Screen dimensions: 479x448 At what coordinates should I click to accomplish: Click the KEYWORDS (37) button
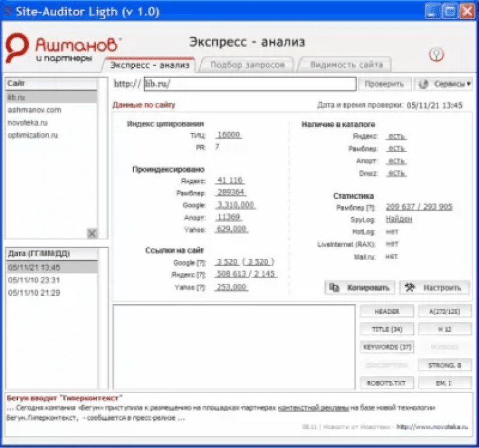click(x=387, y=347)
